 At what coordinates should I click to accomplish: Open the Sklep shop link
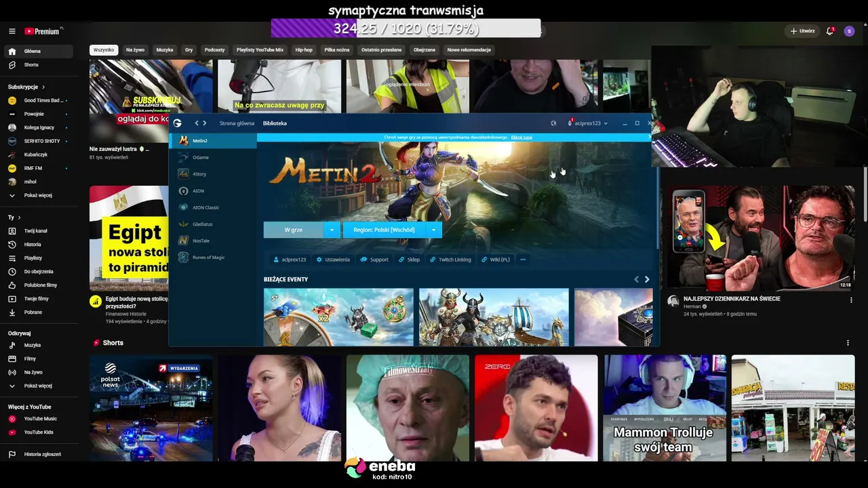(x=409, y=260)
